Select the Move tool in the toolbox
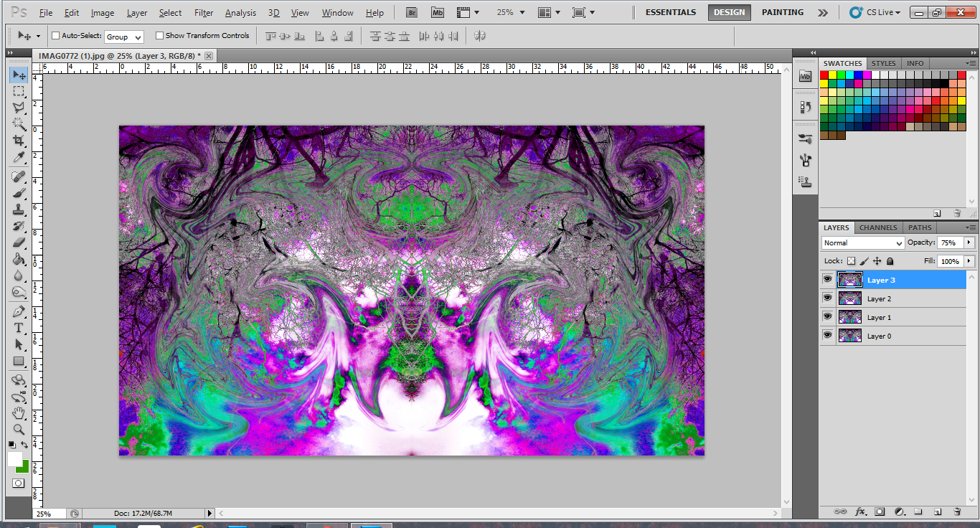The image size is (980, 528). point(19,75)
